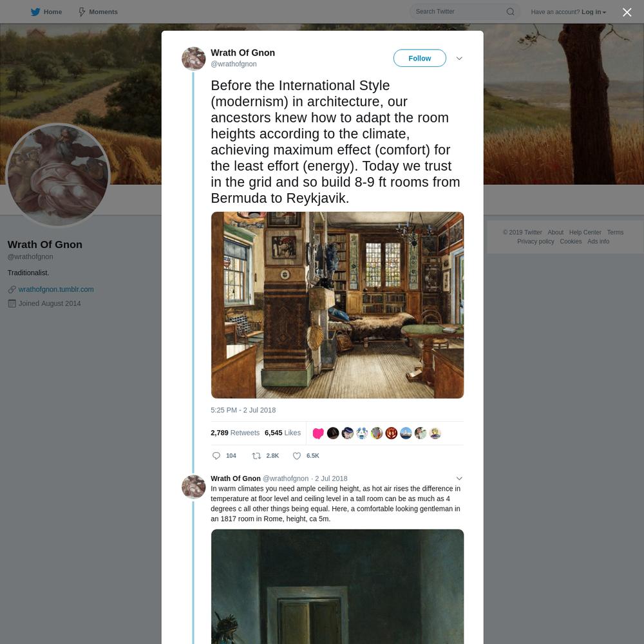Open the interior room painting image
This screenshot has height=644, width=644.
click(337, 305)
